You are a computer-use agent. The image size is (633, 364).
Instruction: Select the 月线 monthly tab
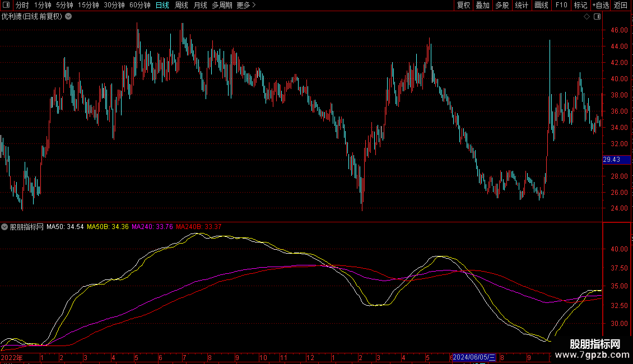tap(200, 6)
